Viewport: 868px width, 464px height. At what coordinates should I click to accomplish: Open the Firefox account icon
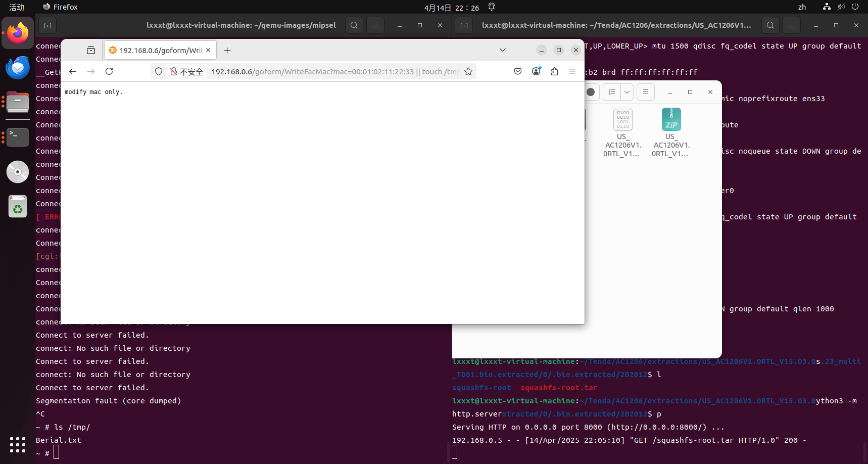(536, 71)
